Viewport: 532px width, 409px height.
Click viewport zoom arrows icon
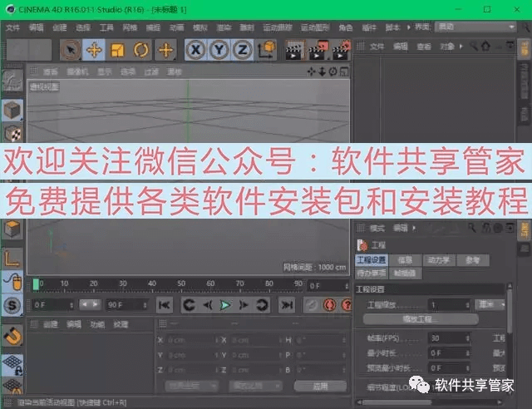pyautogui.click(x=322, y=71)
